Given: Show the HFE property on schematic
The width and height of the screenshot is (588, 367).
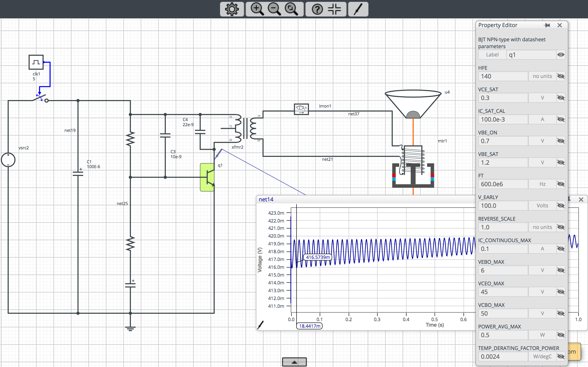Looking at the screenshot, I should 560,76.
